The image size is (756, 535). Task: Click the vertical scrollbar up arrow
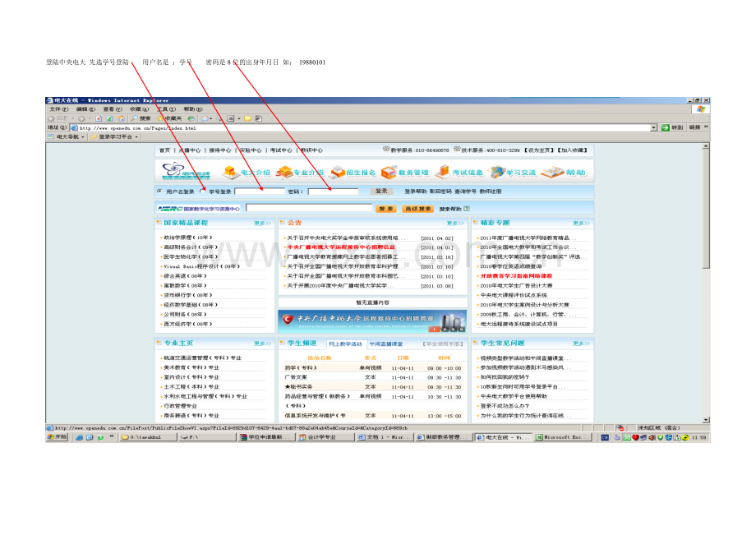[x=706, y=146]
